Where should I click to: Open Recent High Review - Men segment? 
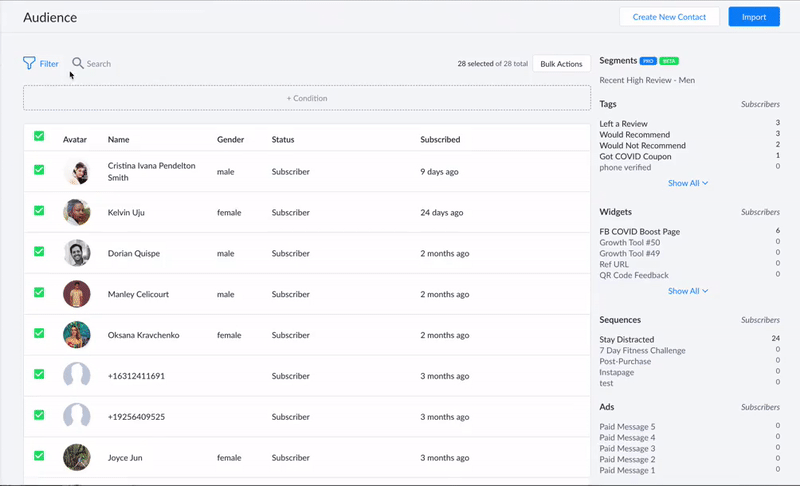pos(647,80)
